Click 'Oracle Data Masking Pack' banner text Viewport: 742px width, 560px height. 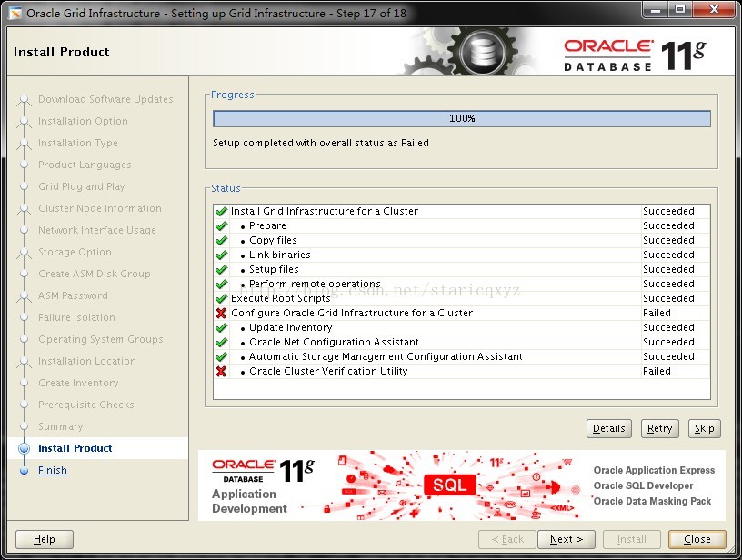coord(652,501)
